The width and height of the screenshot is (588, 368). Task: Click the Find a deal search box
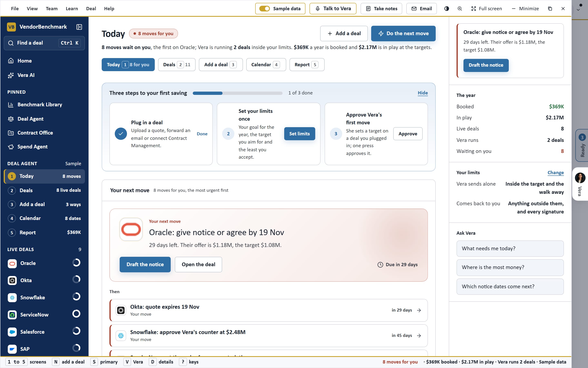coord(44,43)
